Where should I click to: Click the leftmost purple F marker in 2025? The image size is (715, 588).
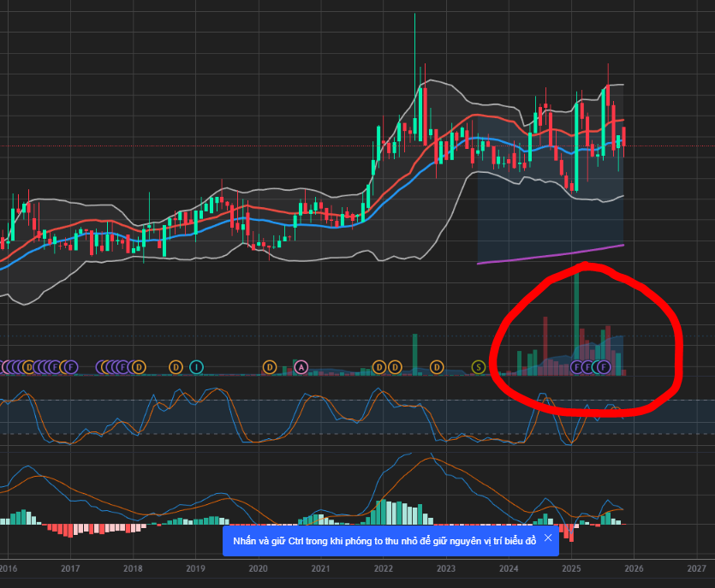[x=576, y=367]
